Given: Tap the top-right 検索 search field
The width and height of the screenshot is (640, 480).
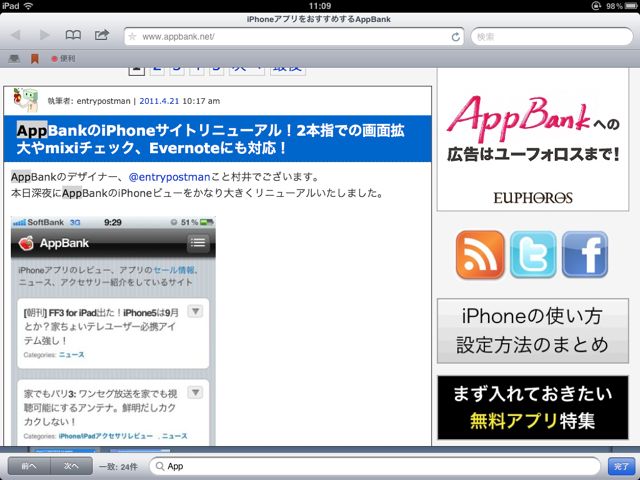Looking at the screenshot, I should click(x=552, y=37).
